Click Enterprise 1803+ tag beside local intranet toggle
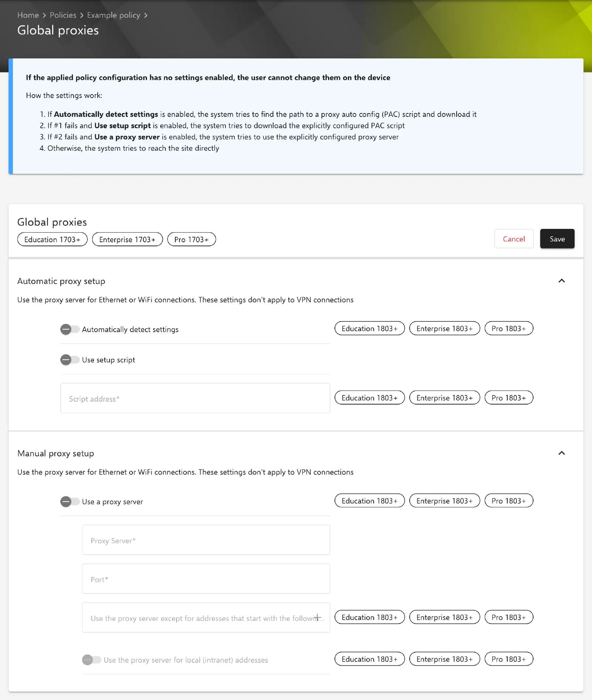 tap(445, 659)
